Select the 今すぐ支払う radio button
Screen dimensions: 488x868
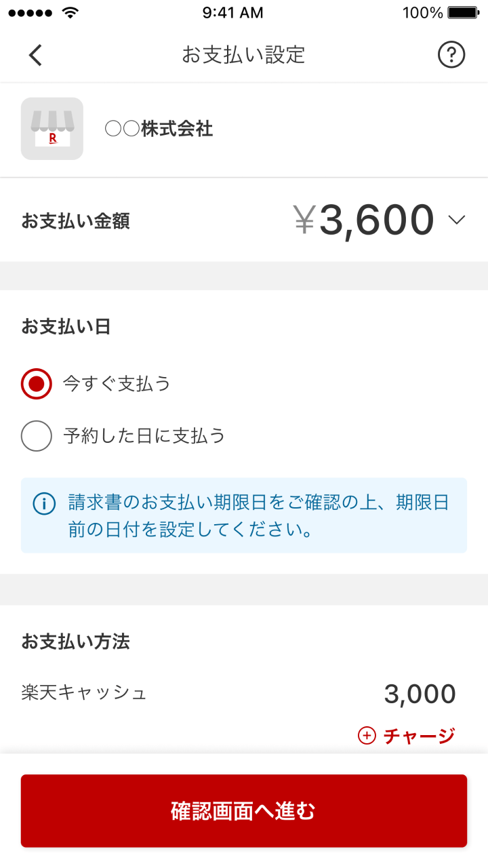click(37, 384)
